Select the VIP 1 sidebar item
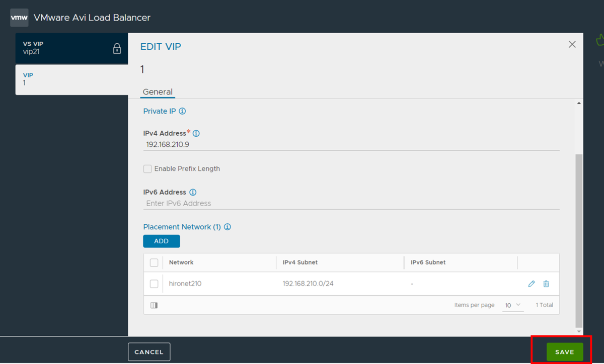This screenshot has width=604, height=364. coord(71,79)
